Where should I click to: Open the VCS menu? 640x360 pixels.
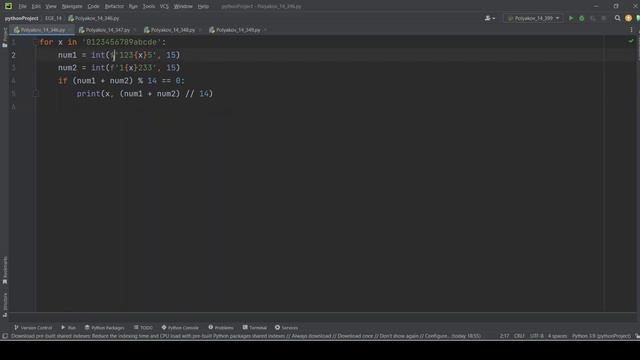[164, 6]
